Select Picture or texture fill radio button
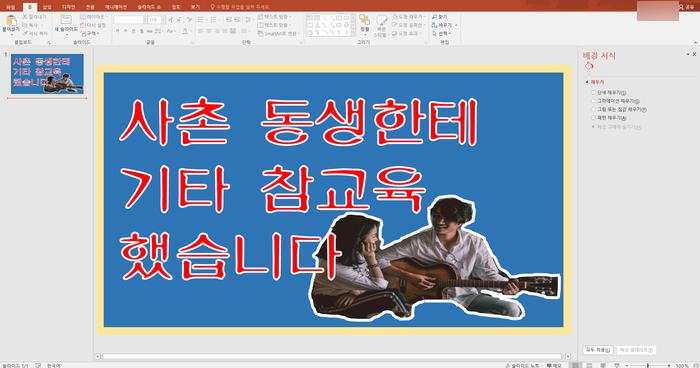 coord(593,109)
